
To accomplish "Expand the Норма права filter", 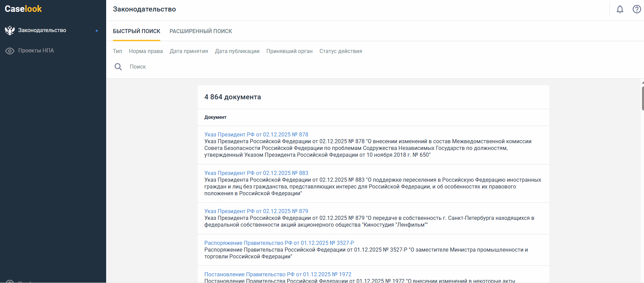I will click(x=146, y=51).
